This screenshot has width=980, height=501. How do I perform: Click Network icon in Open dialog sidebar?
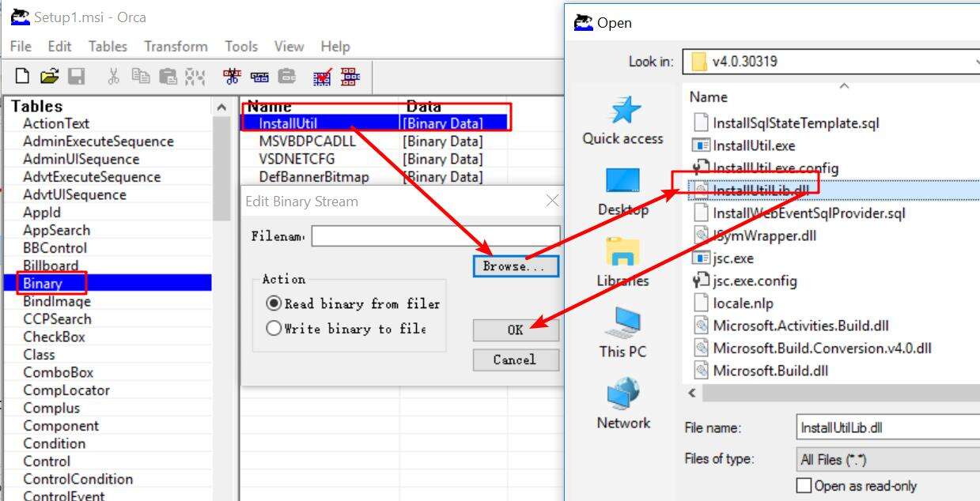tap(623, 394)
